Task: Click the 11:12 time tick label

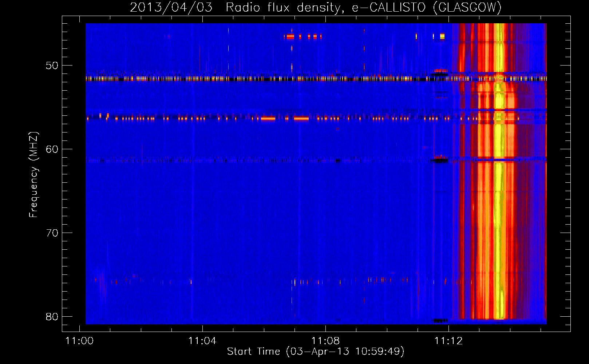Action: 448,341
